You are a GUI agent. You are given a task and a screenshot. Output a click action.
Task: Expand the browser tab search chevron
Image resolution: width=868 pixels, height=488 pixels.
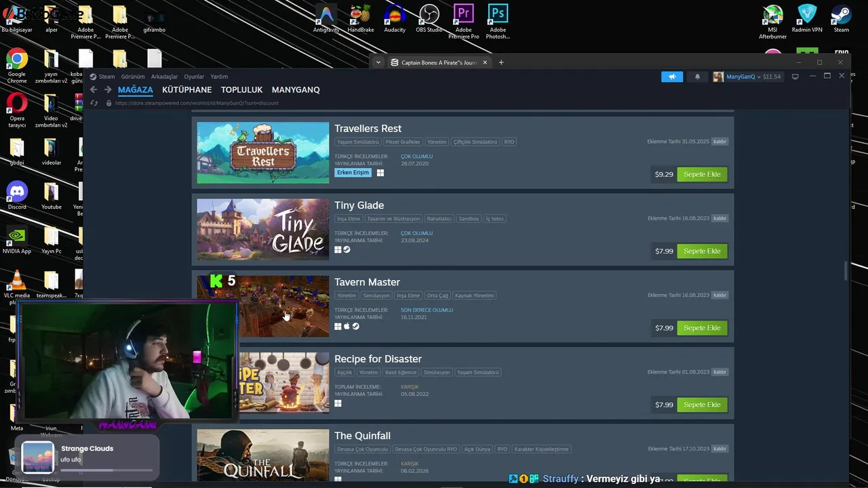click(378, 62)
